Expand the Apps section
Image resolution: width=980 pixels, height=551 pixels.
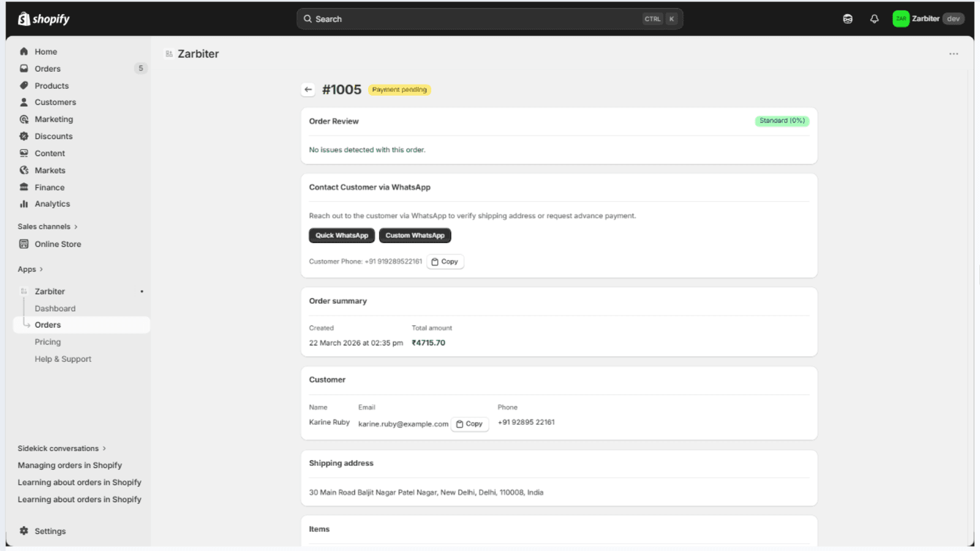pos(30,269)
